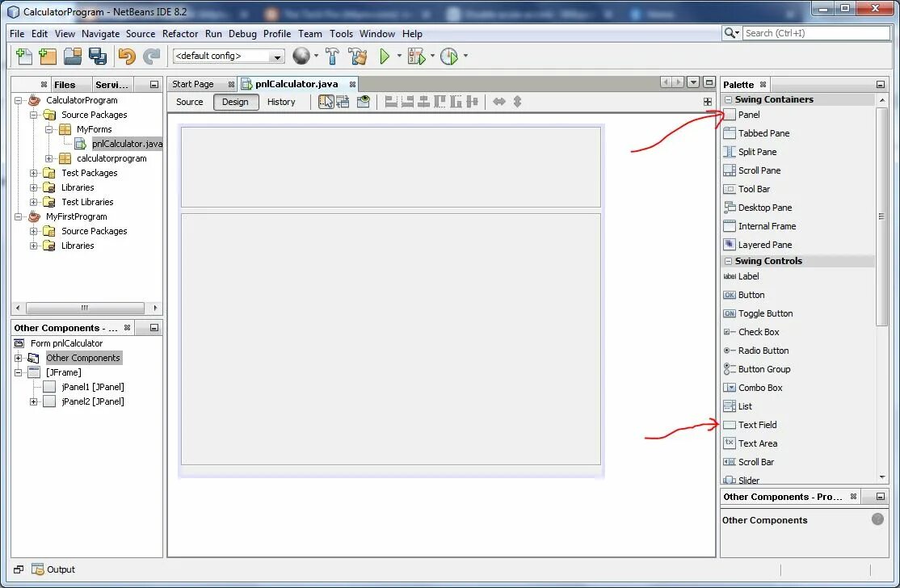Viewport: 900px width, 588px height.
Task: Collapse the Swing Containers category
Action: point(729,100)
